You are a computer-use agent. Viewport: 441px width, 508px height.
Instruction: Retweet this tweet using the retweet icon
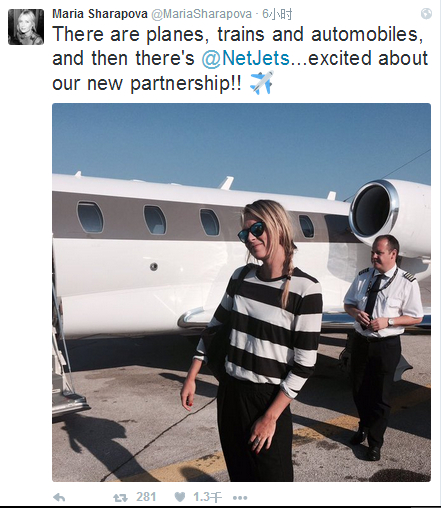click(x=120, y=498)
